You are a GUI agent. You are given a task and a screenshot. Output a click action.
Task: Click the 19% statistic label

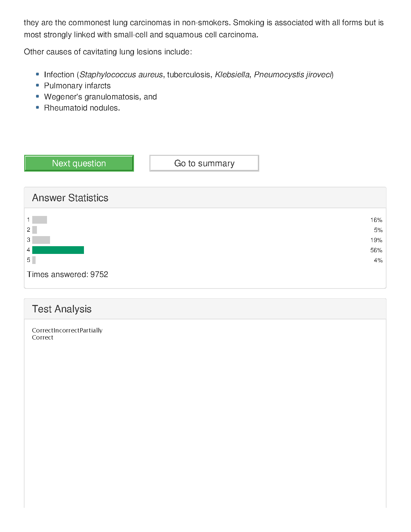pos(376,240)
